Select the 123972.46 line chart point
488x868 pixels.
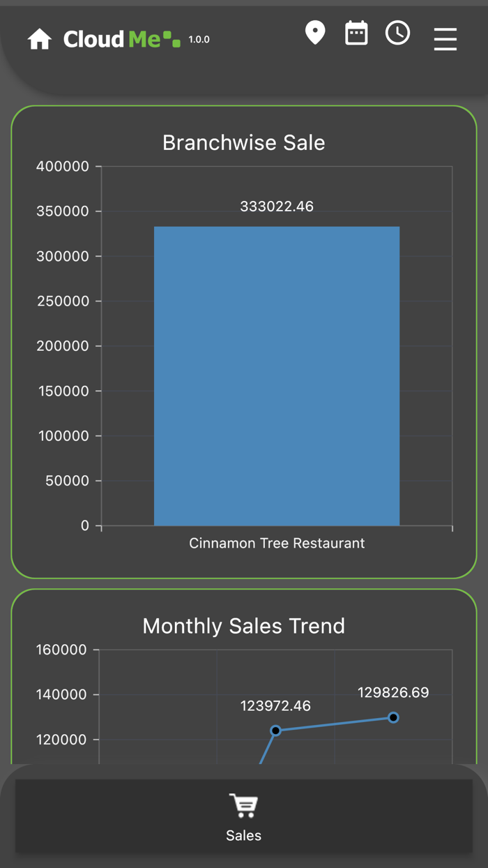275,731
